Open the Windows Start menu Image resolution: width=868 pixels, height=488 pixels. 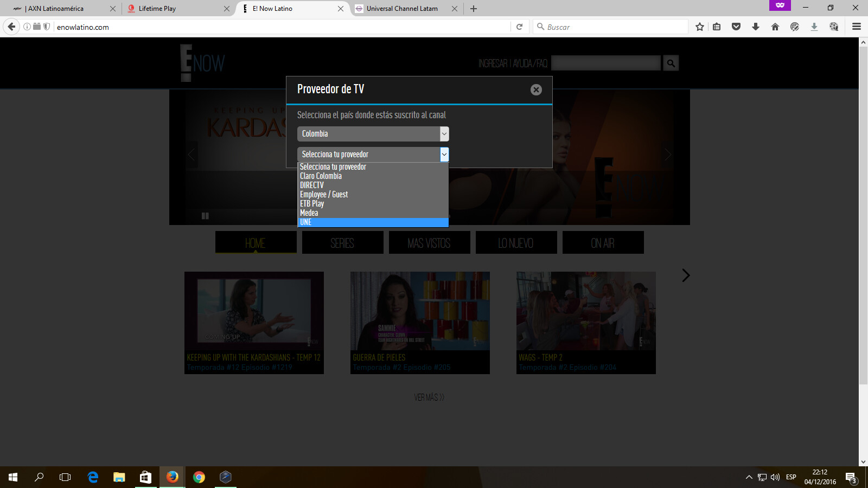[x=13, y=477]
